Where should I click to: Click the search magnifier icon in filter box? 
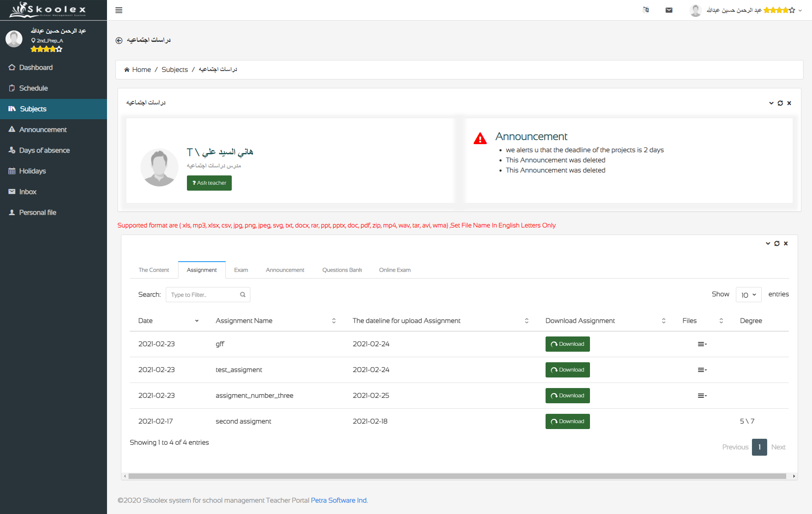(243, 295)
